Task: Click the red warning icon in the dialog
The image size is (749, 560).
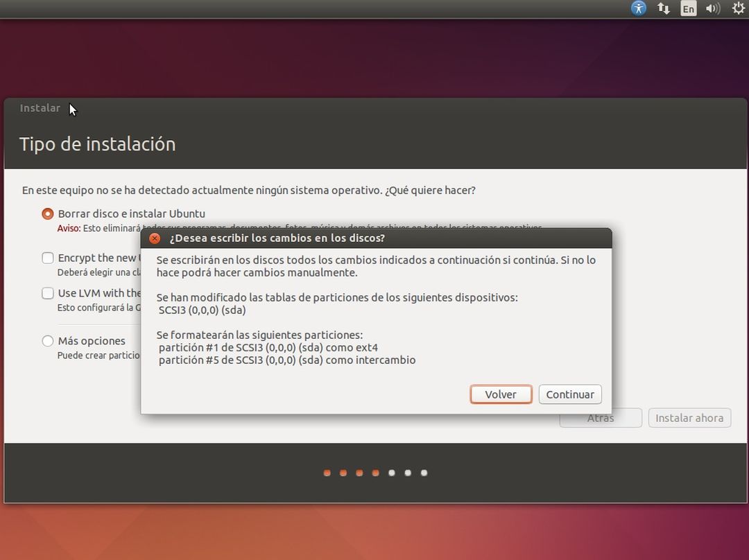Action: [x=154, y=238]
